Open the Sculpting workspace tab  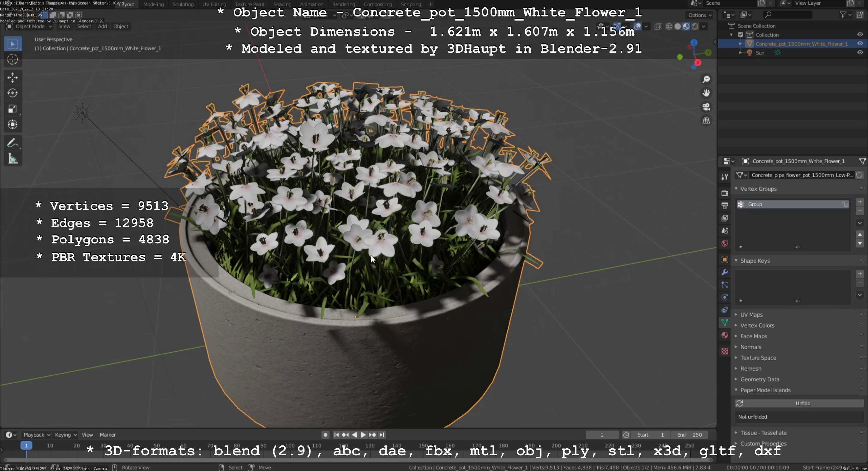(183, 4)
